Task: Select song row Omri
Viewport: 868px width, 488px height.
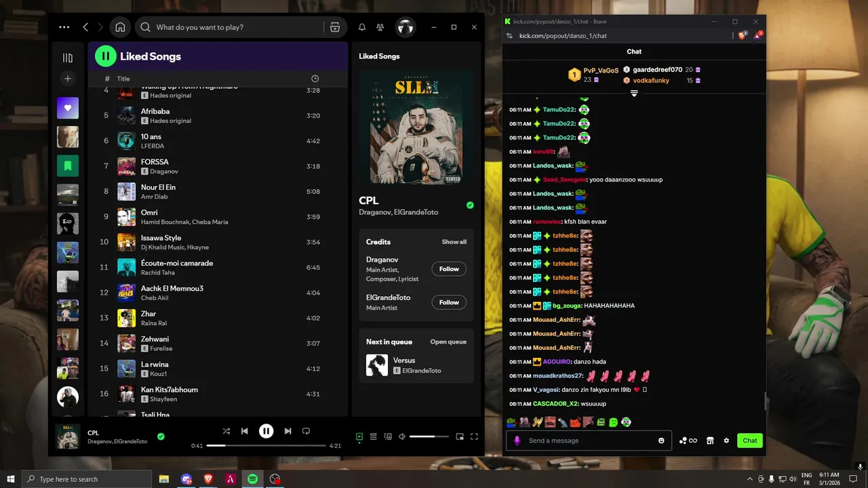Action: 218,217
